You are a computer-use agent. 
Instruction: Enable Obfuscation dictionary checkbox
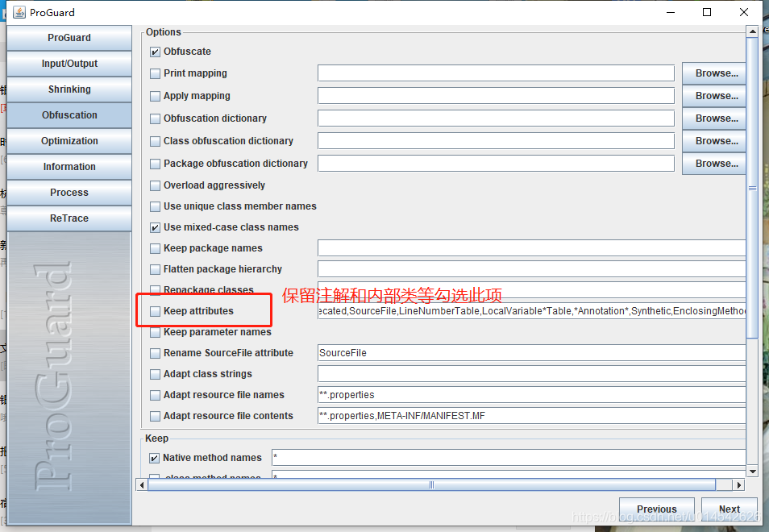pos(155,118)
